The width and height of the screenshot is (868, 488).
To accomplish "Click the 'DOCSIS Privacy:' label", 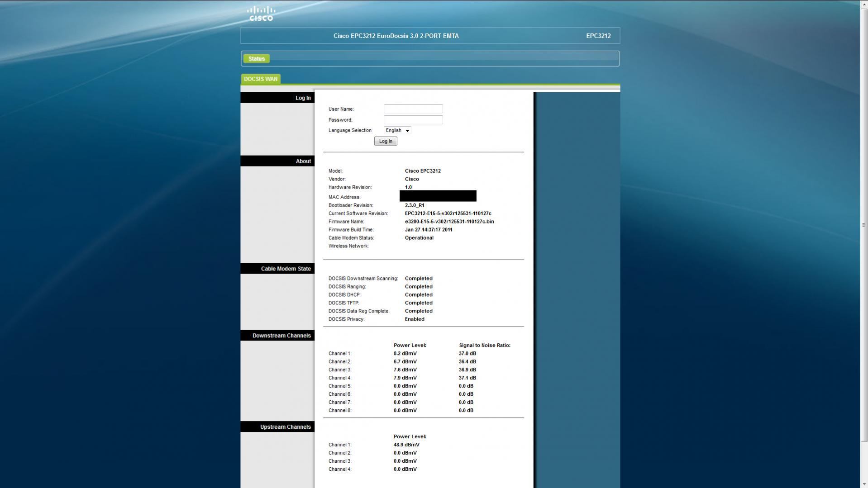I will [347, 319].
